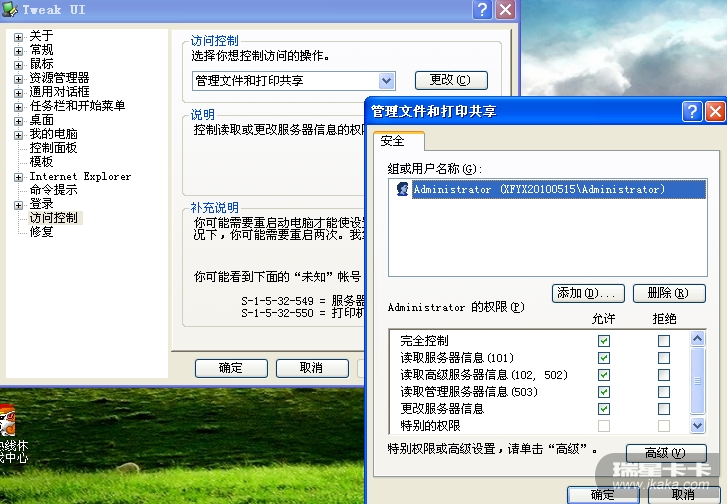Click 确定 in the 管理文件和打印共享 dialog
The image size is (727, 504).
tap(603, 495)
